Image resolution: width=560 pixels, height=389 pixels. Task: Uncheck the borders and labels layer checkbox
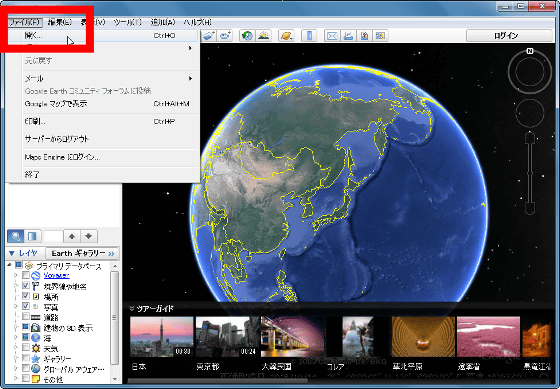pyautogui.click(x=26, y=285)
